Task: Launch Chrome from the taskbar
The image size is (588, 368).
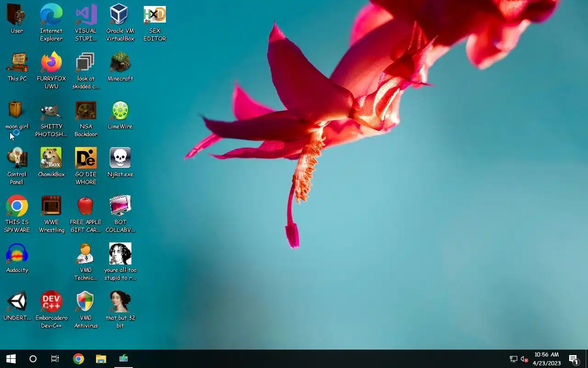Action: pyautogui.click(x=79, y=359)
